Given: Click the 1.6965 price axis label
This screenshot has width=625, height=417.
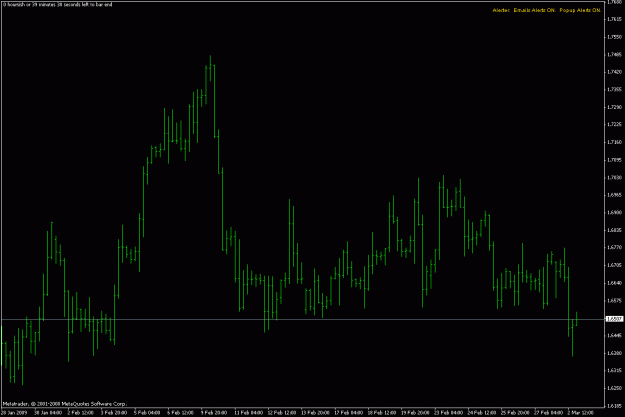Looking at the screenshot, I should (615, 195).
